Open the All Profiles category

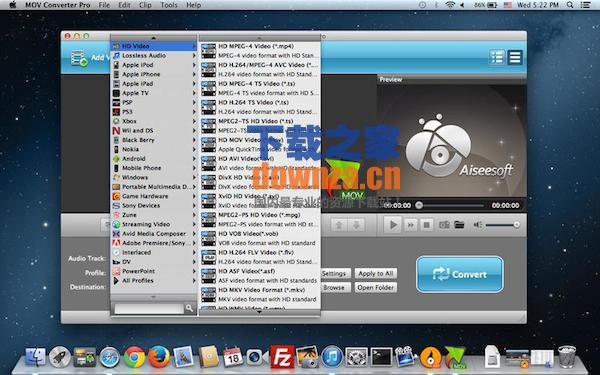click(154, 280)
